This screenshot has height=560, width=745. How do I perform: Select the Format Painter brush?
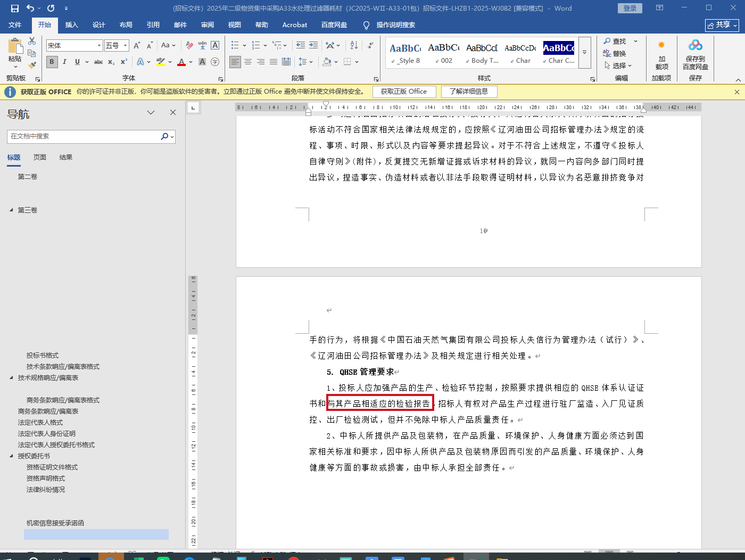pyautogui.click(x=32, y=65)
